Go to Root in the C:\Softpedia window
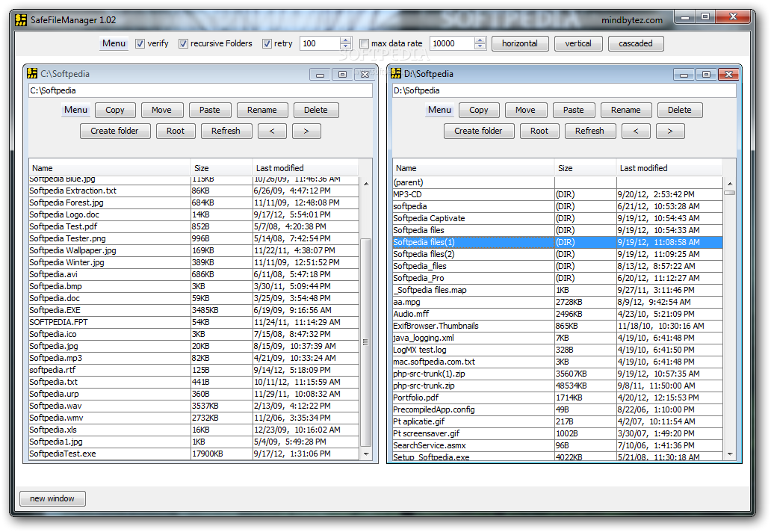 [176, 131]
